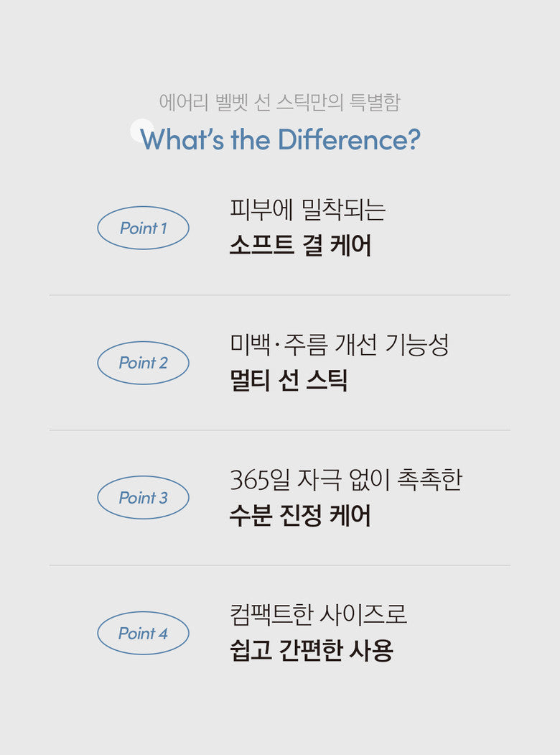
Task: Click the bold "수분 진정 케어" title
Action: coord(300,515)
